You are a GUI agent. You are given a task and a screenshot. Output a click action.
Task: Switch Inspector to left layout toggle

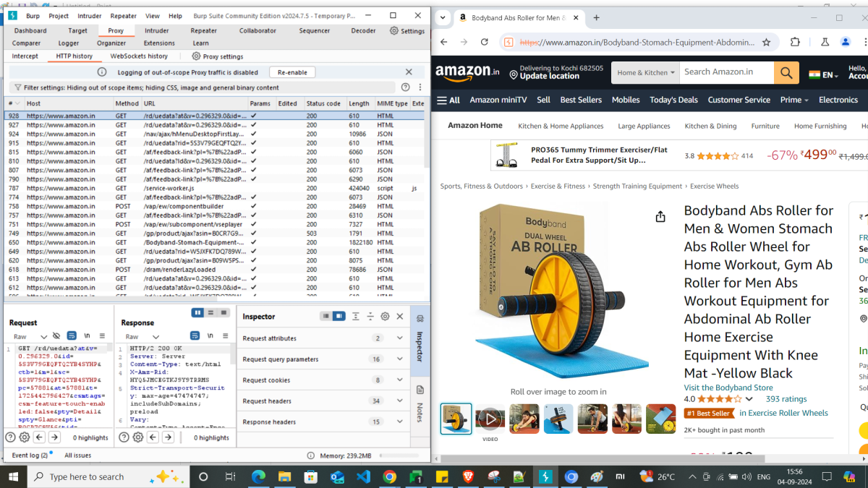(x=326, y=317)
